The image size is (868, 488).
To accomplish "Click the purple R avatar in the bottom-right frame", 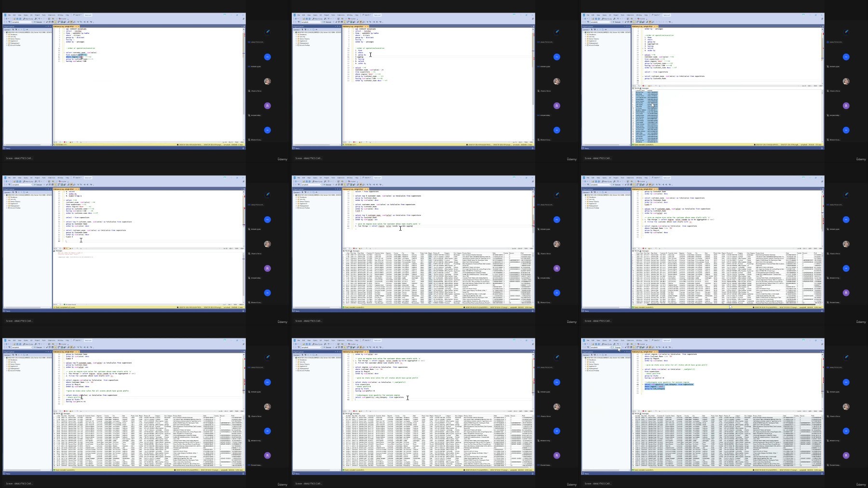I will pos(846,455).
